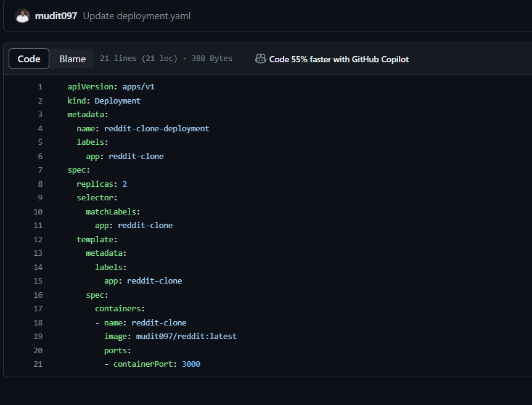Click "reddit-clone" value on line 11
Viewport: 532px width, 405px height.
(x=145, y=226)
